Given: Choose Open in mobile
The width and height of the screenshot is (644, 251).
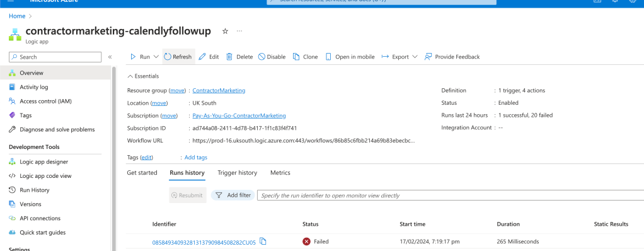Looking at the screenshot, I should pos(350,57).
